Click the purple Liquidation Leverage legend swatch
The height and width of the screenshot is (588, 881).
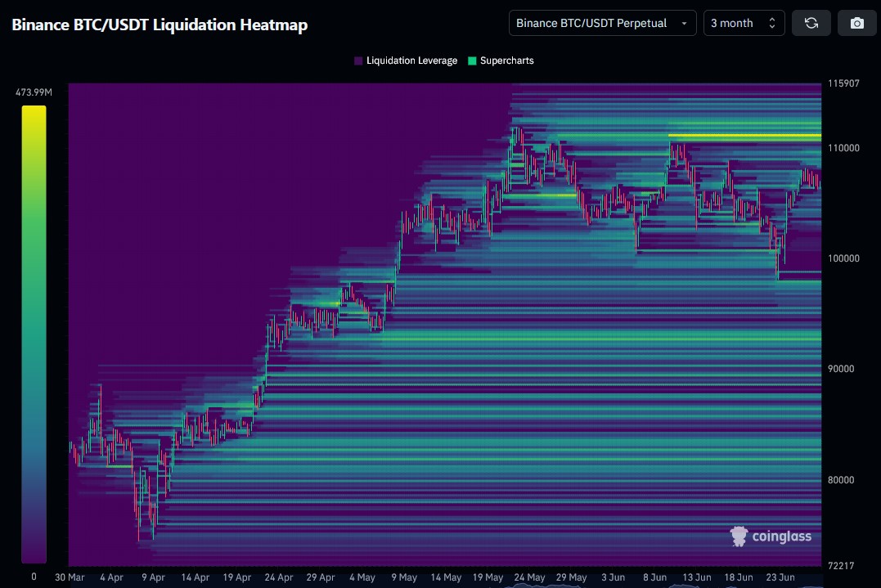coord(358,61)
